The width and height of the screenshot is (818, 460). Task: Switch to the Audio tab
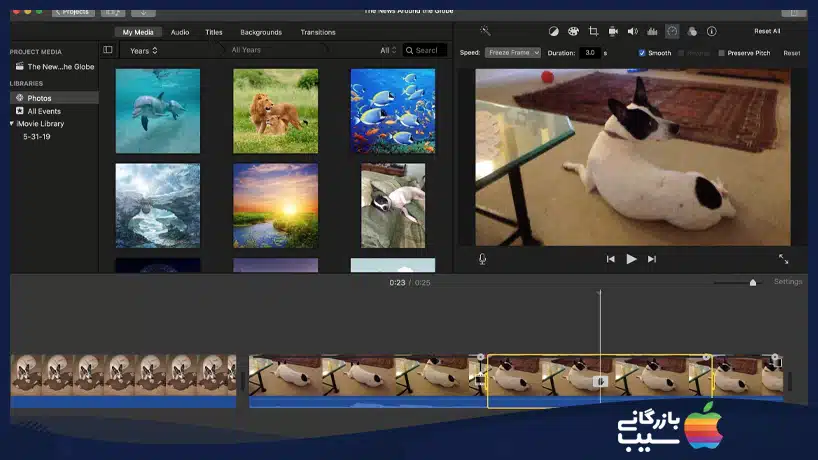[180, 32]
